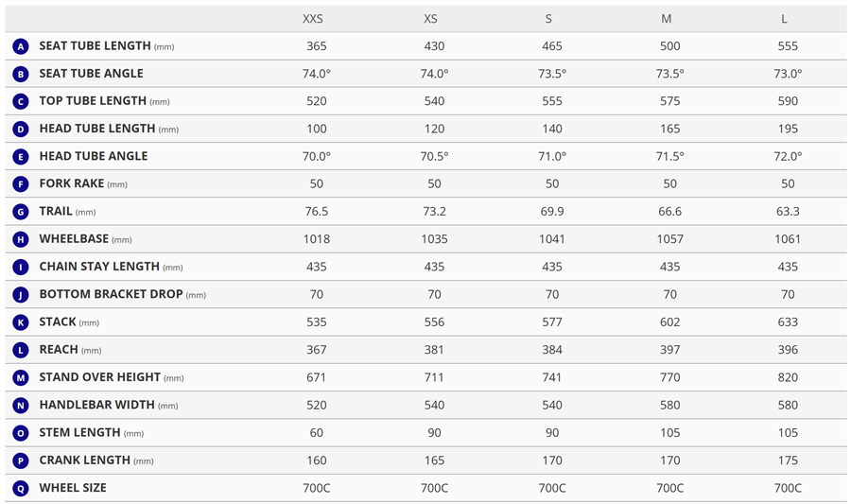Viewport: 851px width, 504px height.
Task: Click the blue A icon for Seat Tube Length
Action: (21, 46)
